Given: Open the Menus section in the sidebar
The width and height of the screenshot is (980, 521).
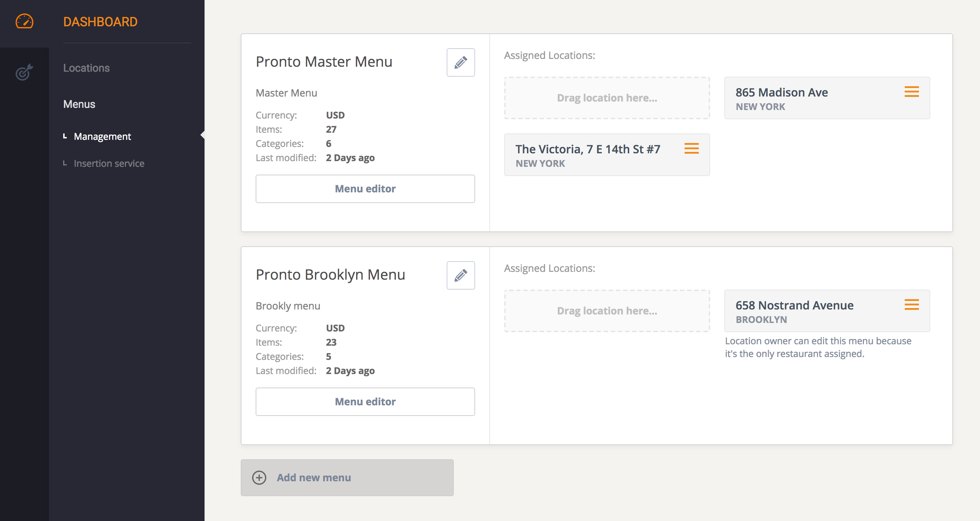Looking at the screenshot, I should pos(79,104).
